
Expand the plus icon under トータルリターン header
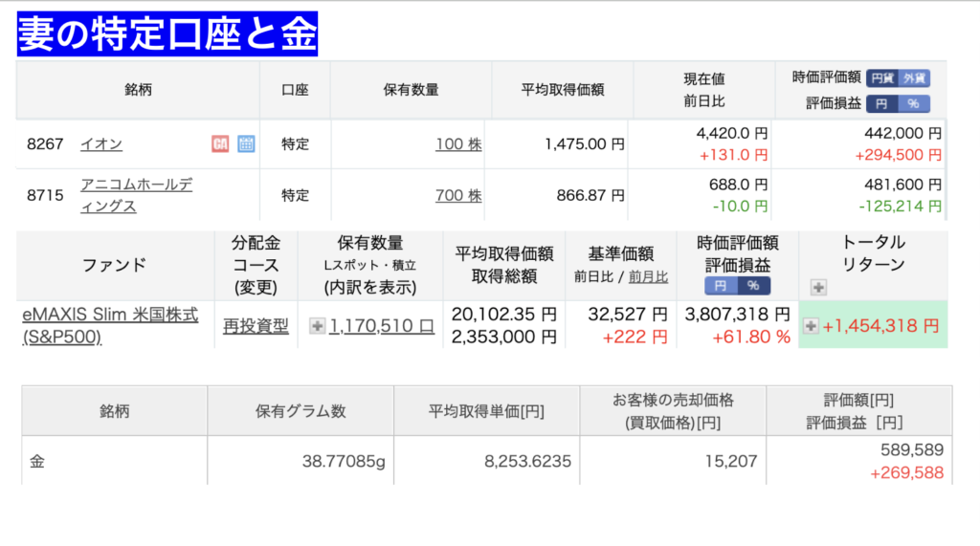(818, 288)
